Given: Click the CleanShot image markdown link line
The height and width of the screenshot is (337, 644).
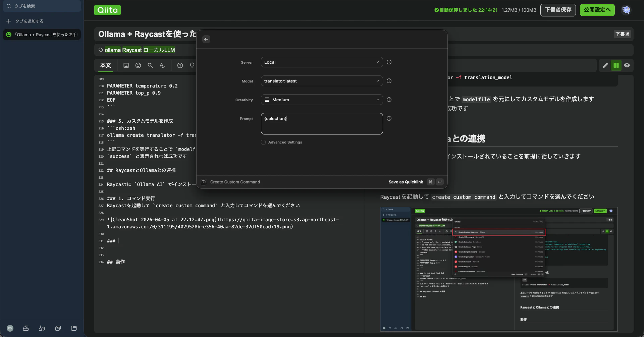Looking at the screenshot, I should [223, 223].
